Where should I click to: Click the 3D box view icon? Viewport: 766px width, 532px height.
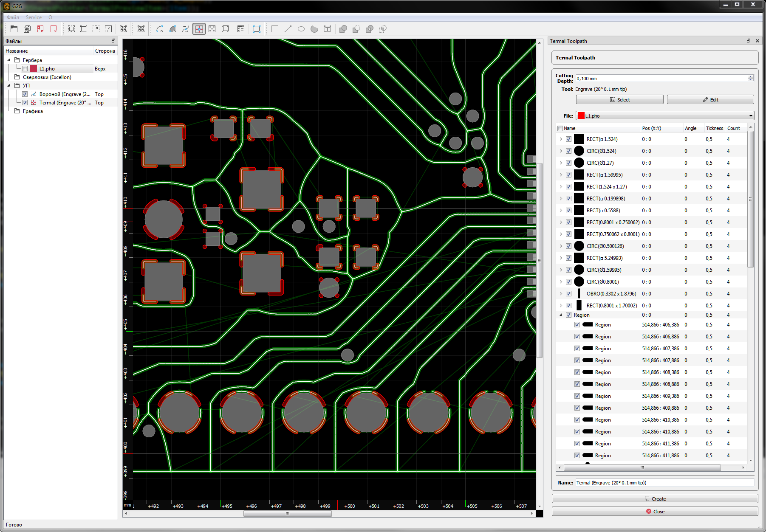[x=225, y=29]
